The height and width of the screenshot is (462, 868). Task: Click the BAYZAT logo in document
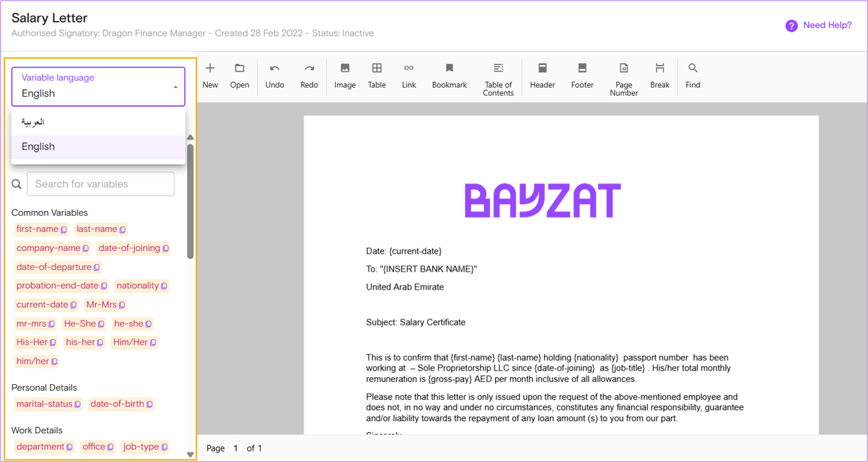pyautogui.click(x=542, y=201)
